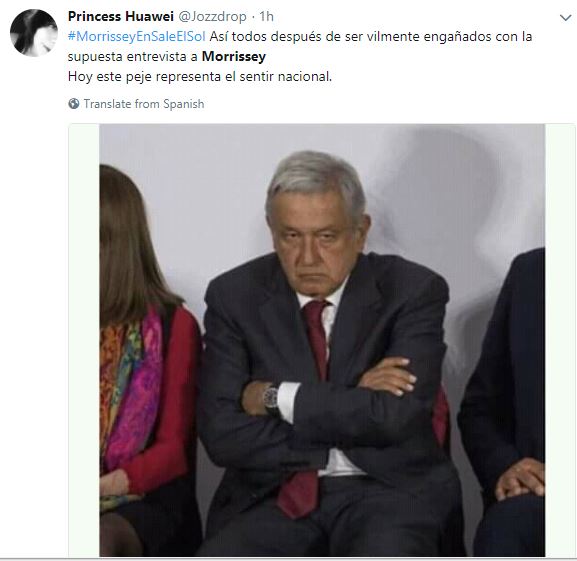This screenshot has width=577, height=561.
Task: Open tweet via 'Hoy este peje' text line
Action: [x=200, y=77]
